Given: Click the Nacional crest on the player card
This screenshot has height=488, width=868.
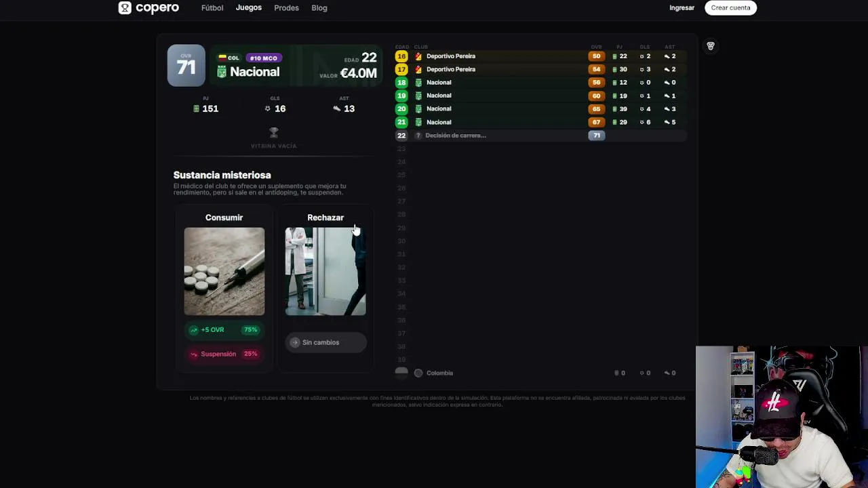Looking at the screenshot, I should pyautogui.click(x=222, y=72).
